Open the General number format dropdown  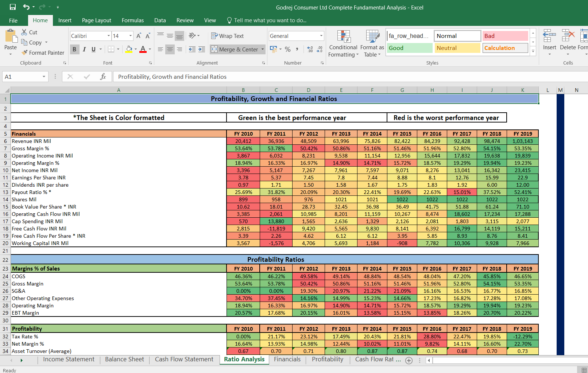321,36
